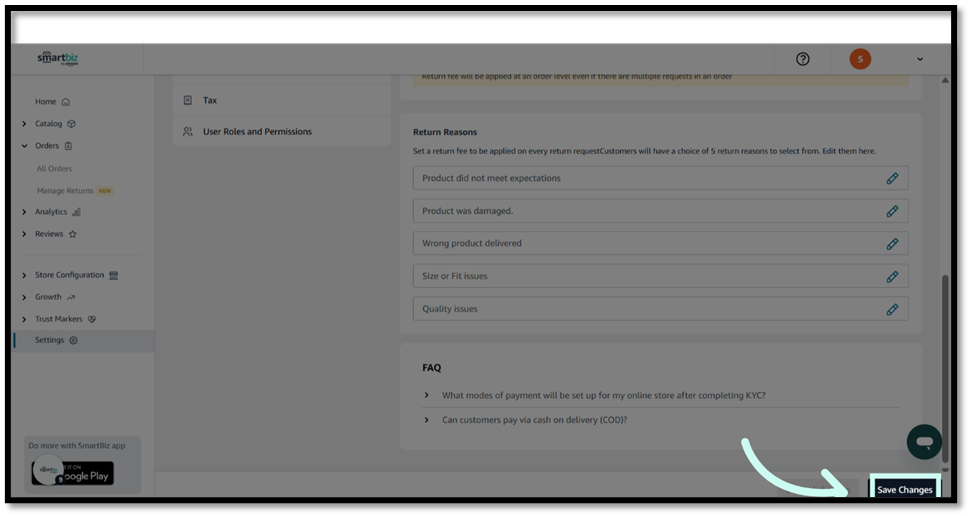Viewport: 970px width, 516px height.
Task: Expand the Analytics sidebar section
Action: [24, 212]
